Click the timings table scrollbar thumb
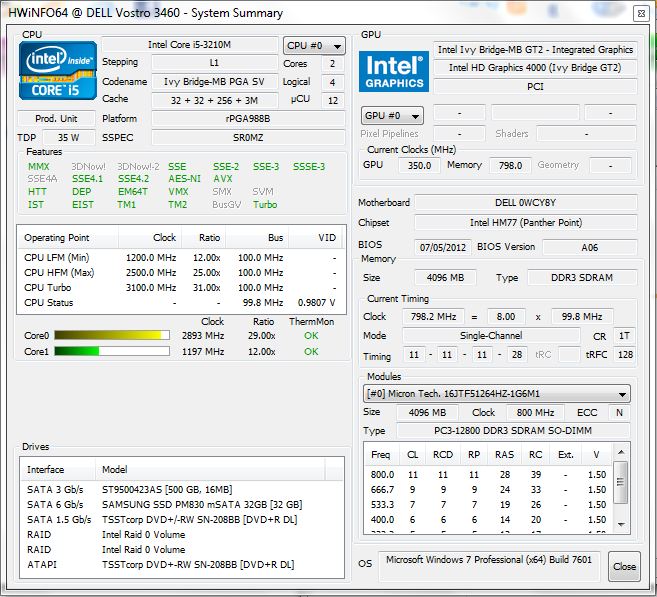 621,482
